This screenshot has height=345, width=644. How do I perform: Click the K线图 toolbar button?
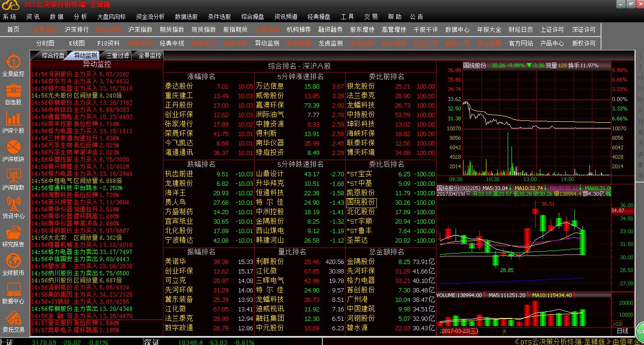click(77, 43)
